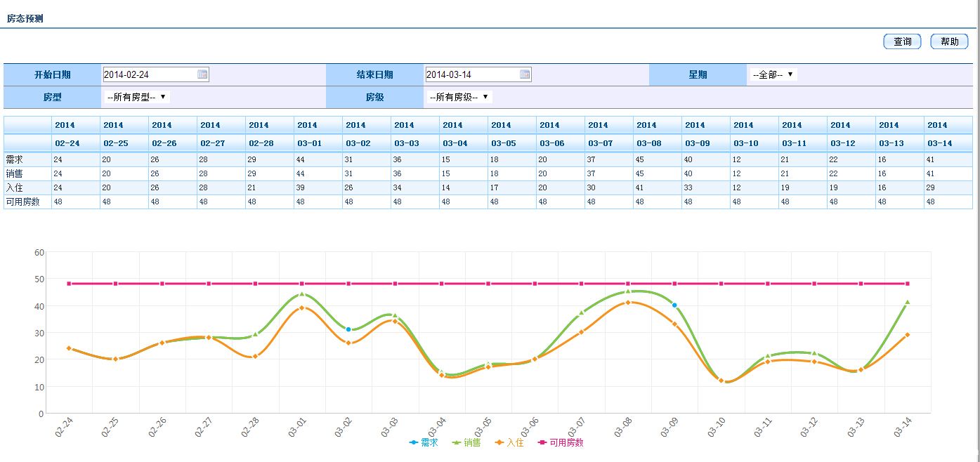Screen dimensions: 980x462
Task: Click the blue 需求 data point at 03-09
Action: pos(674,305)
